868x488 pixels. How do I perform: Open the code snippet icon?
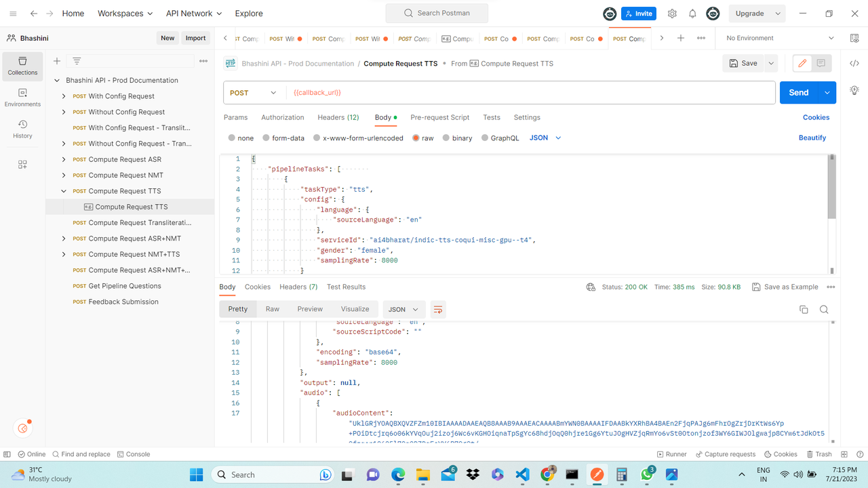(854, 63)
